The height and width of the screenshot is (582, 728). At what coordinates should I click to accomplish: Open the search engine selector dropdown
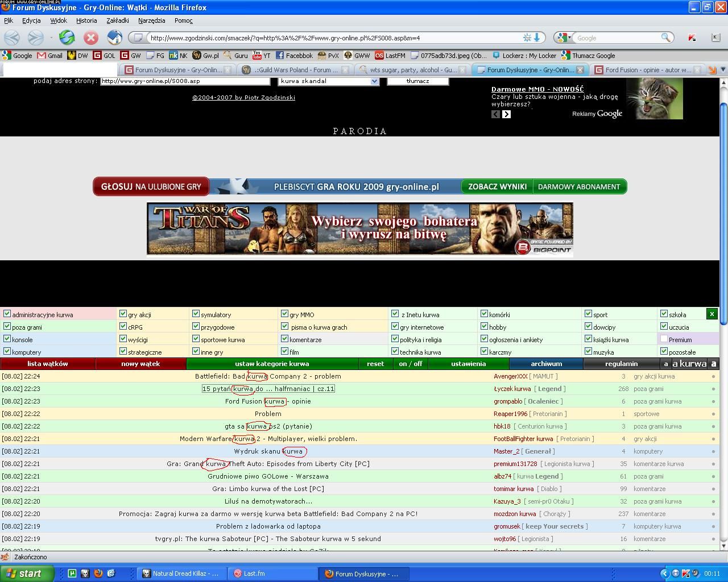pos(563,38)
